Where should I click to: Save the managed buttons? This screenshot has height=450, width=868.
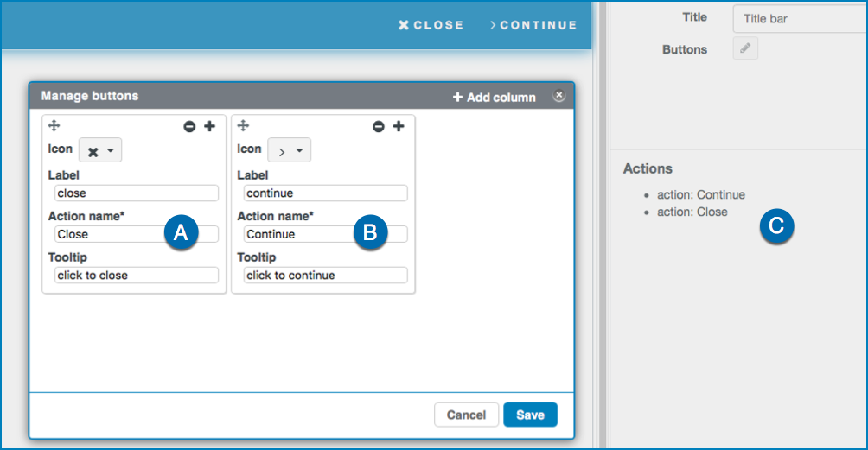(530, 415)
